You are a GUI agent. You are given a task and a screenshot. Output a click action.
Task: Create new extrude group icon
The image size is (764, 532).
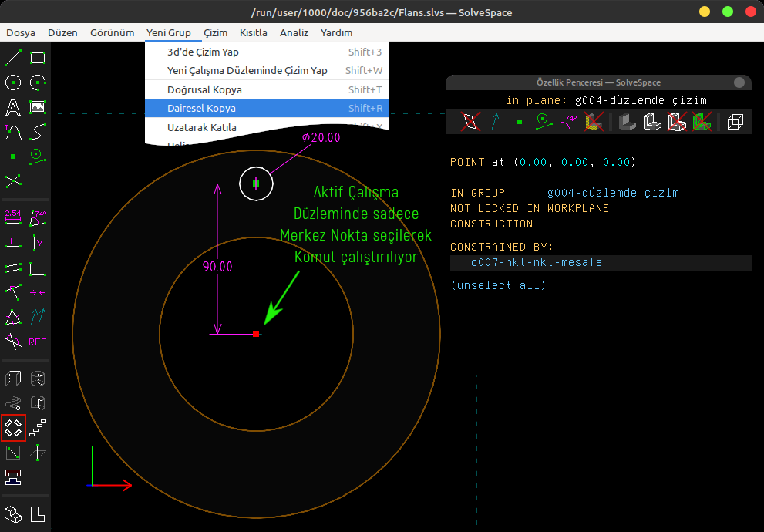(x=13, y=379)
